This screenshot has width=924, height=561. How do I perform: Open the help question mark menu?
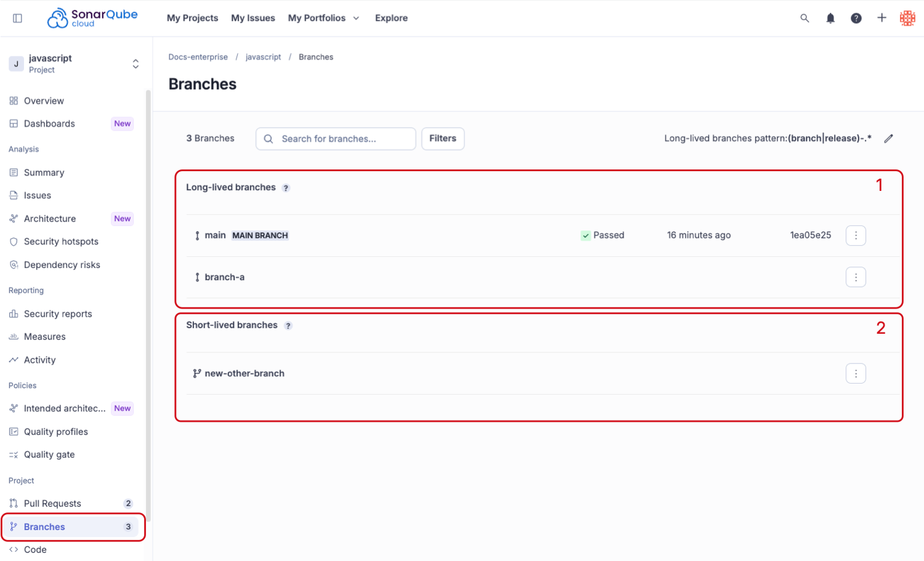tap(856, 18)
